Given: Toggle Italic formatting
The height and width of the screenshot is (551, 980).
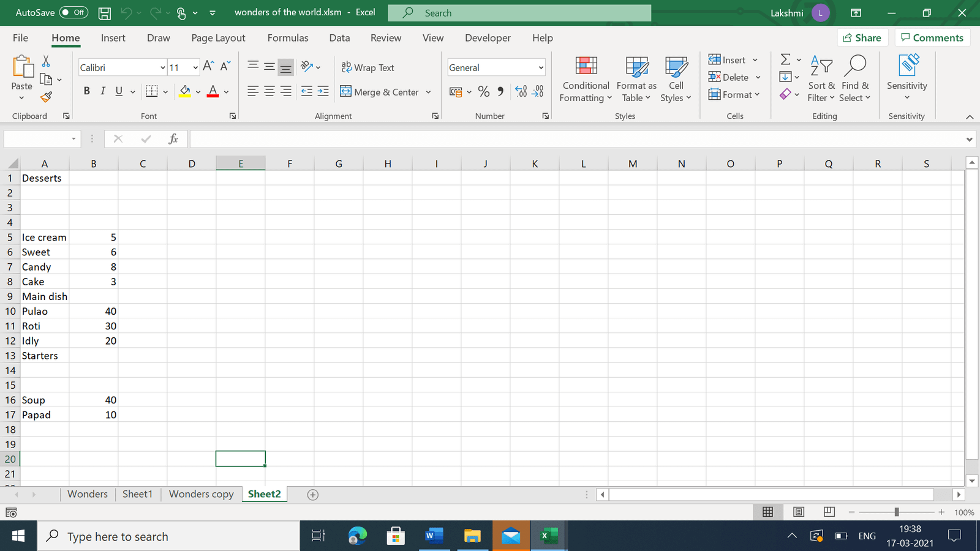Looking at the screenshot, I should pyautogui.click(x=103, y=91).
